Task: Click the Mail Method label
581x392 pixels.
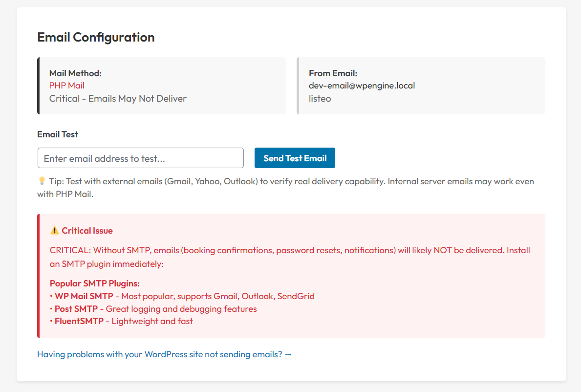Action: coord(75,73)
